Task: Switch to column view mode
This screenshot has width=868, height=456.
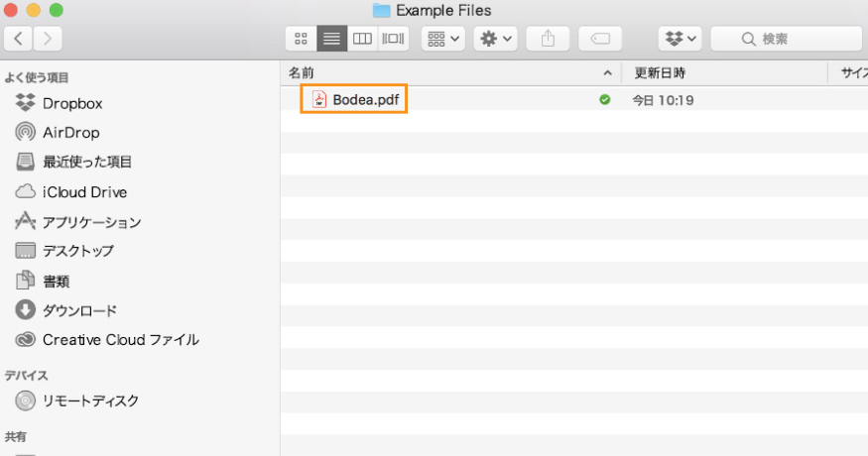Action: 362,39
